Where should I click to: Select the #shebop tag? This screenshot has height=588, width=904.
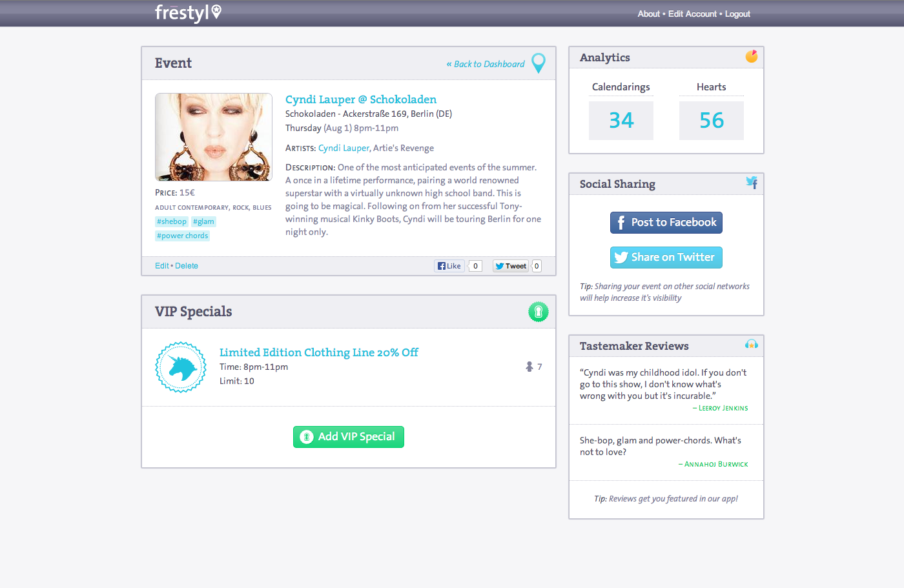coord(172,221)
